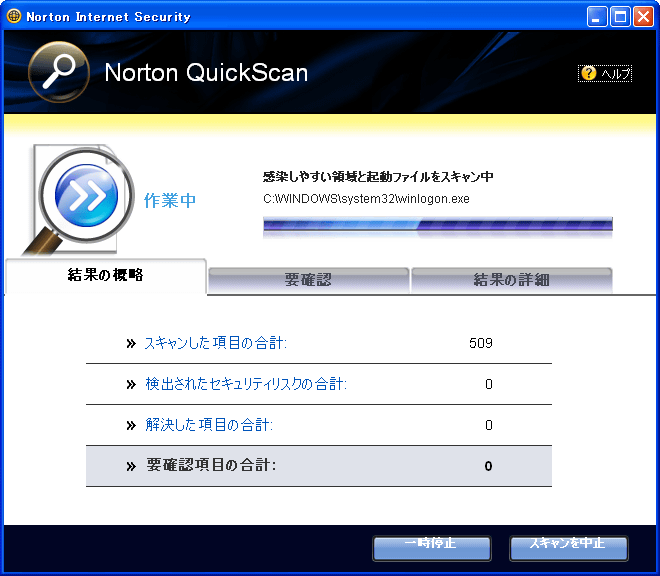Maximize the Norton Internet Security window

coord(620,17)
